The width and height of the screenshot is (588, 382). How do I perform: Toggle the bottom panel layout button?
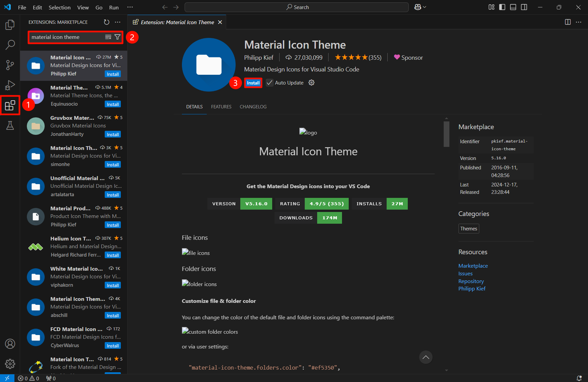[x=513, y=7]
